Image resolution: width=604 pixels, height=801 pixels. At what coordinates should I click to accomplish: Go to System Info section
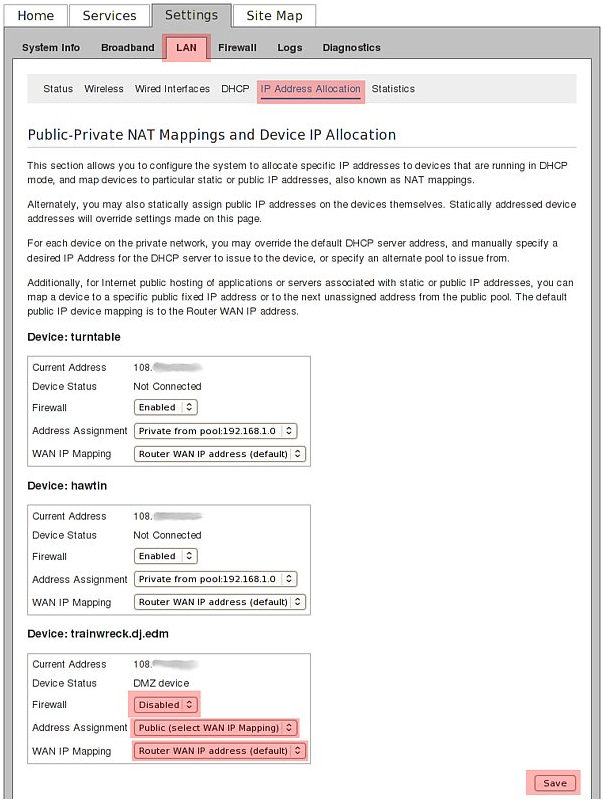51,48
